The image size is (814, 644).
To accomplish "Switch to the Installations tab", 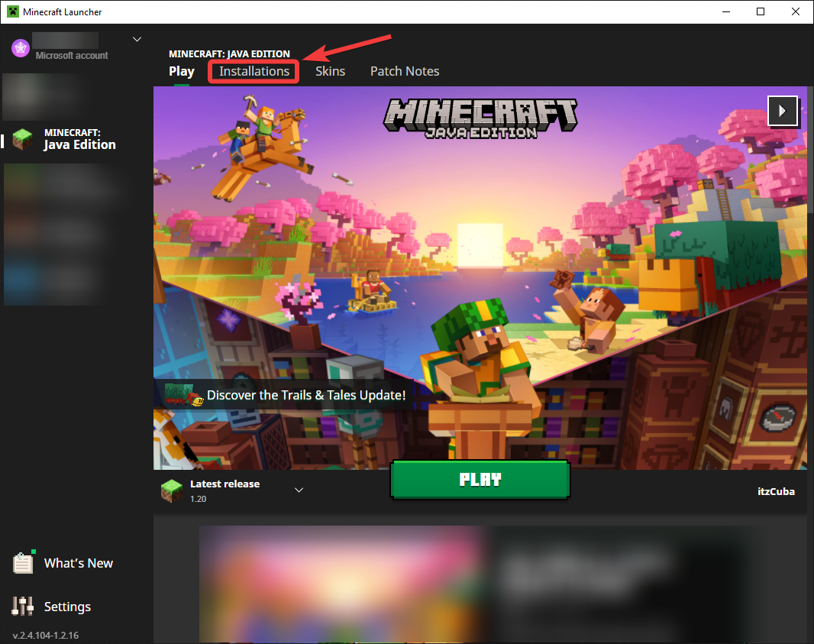I will (x=254, y=71).
